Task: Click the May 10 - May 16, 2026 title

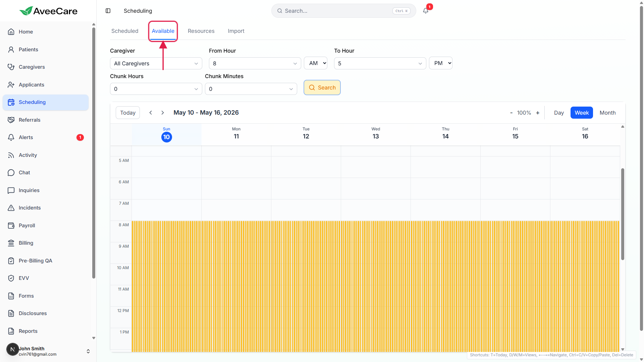Action: pyautogui.click(x=206, y=113)
